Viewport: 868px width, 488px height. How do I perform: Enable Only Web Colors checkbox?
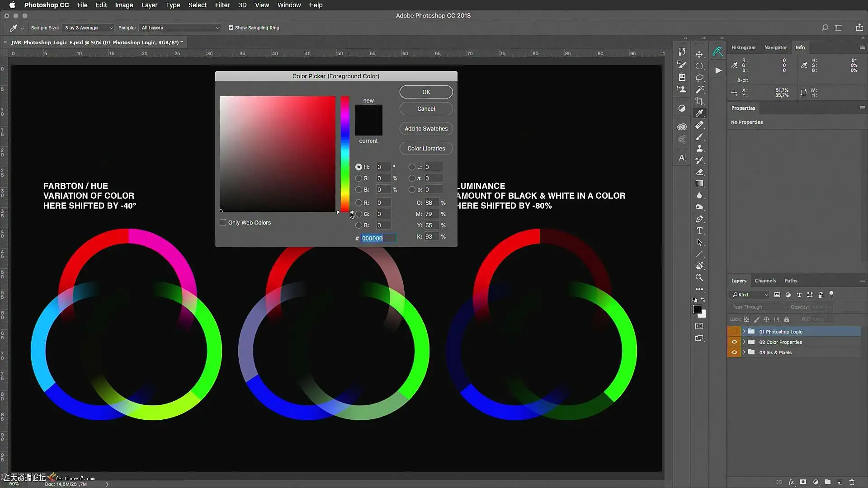[223, 222]
